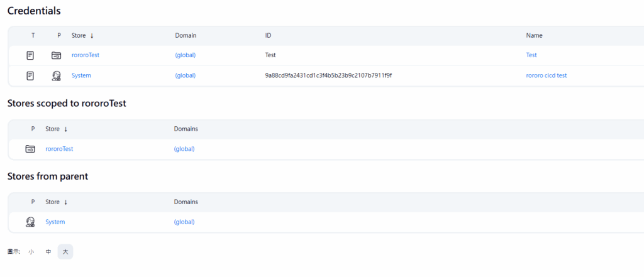Select large icon size 大

[65, 252]
